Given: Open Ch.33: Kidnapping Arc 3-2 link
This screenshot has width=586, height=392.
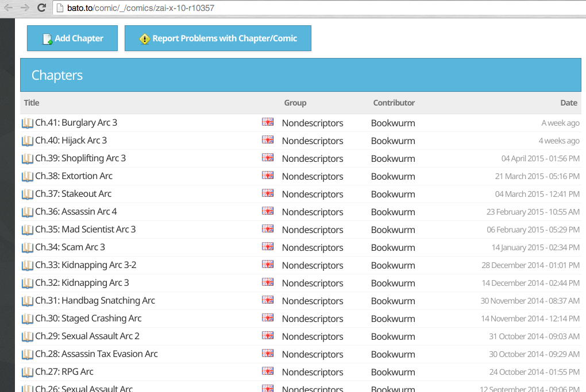Looking at the screenshot, I should 86,265.
